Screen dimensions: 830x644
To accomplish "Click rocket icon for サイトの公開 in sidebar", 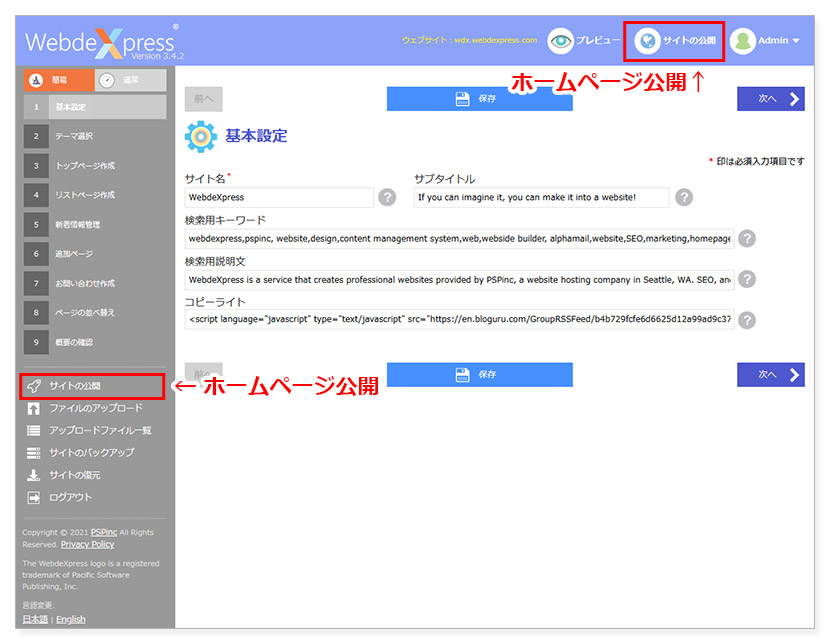I will pyautogui.click(x=34, y=386).
